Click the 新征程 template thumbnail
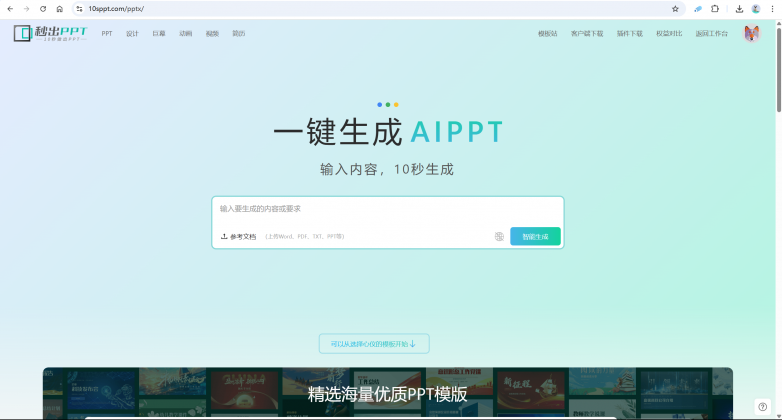The height and width of the screenshot is (420, 782). 530,390
